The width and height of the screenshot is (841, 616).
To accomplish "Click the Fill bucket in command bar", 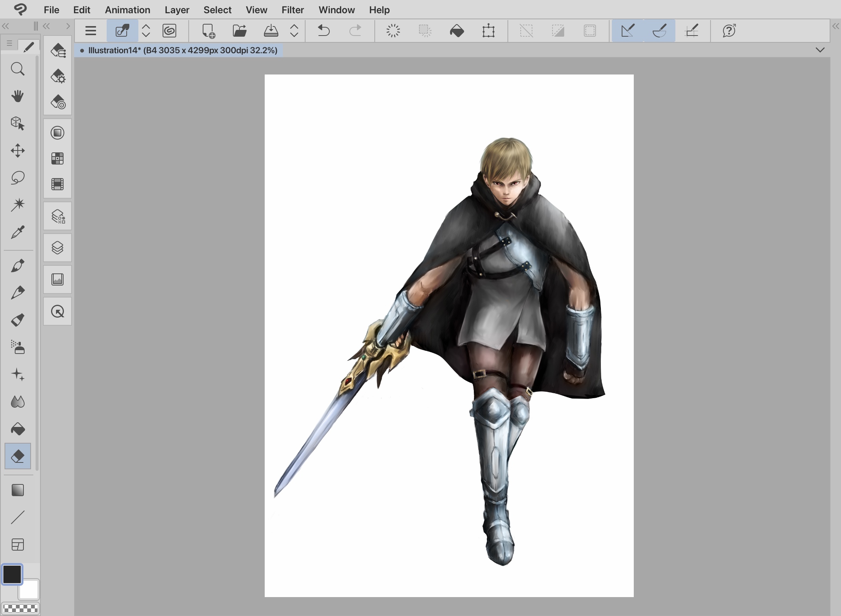I will (x=457, y=31).
